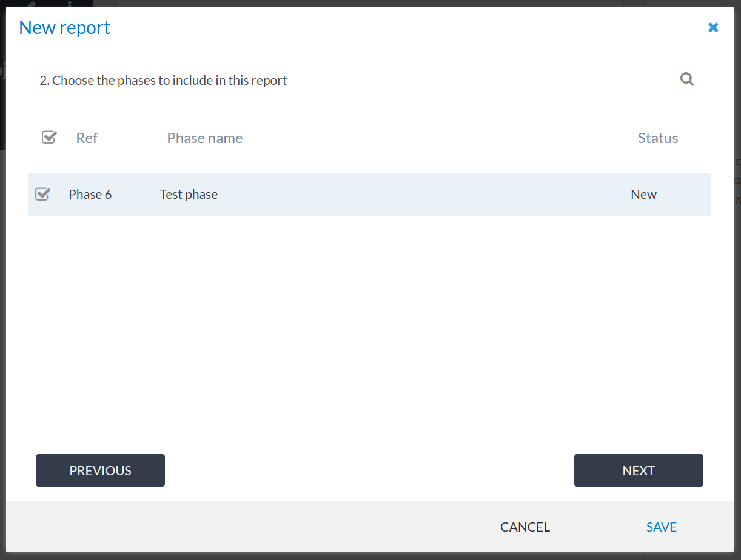
Task: Click the Status column header
Action: click(x=657, y=138)
